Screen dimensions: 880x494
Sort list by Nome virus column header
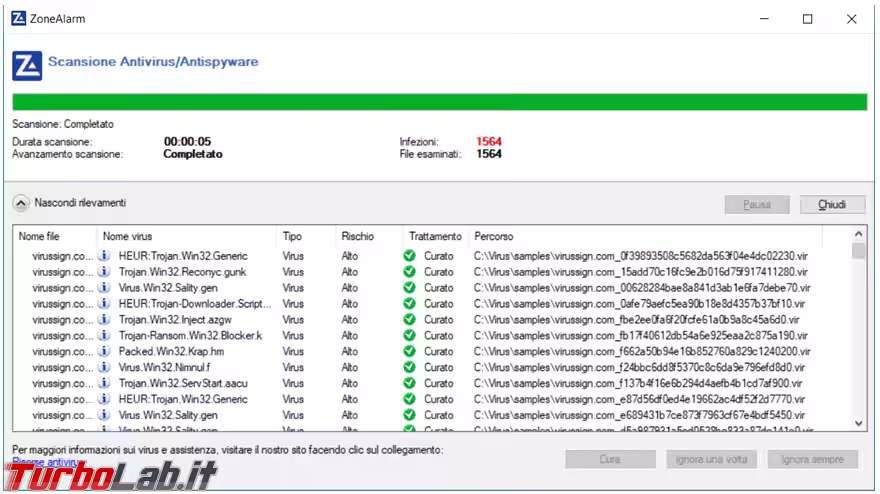(127, 237)
